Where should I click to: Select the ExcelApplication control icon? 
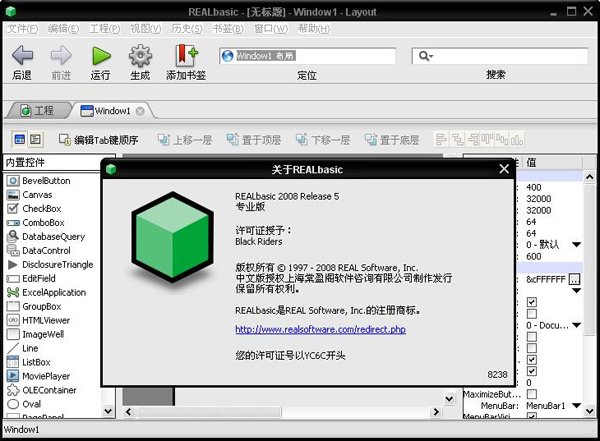13,292
